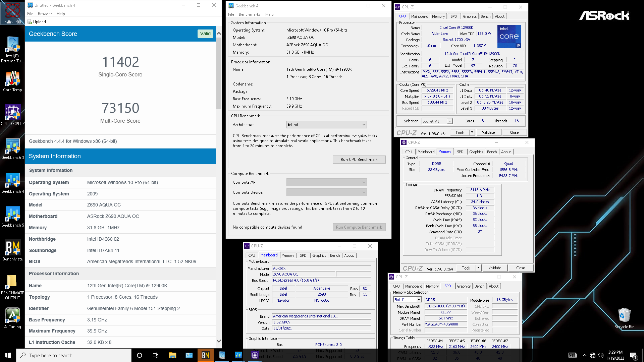Click the 11402 Single-Core Score value
This screenshot has width=644, height=362.
point(120,62)
